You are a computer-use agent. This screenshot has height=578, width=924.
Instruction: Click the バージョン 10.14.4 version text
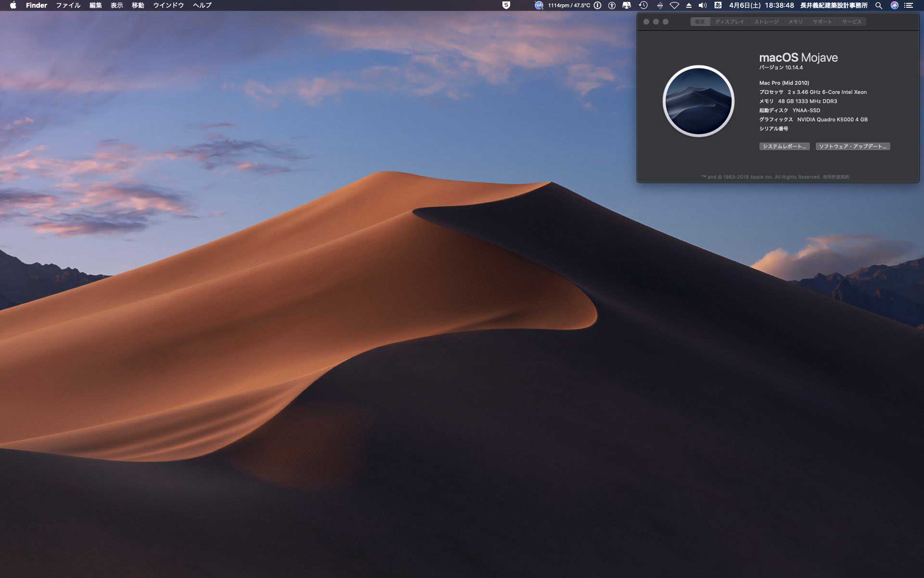781,68
